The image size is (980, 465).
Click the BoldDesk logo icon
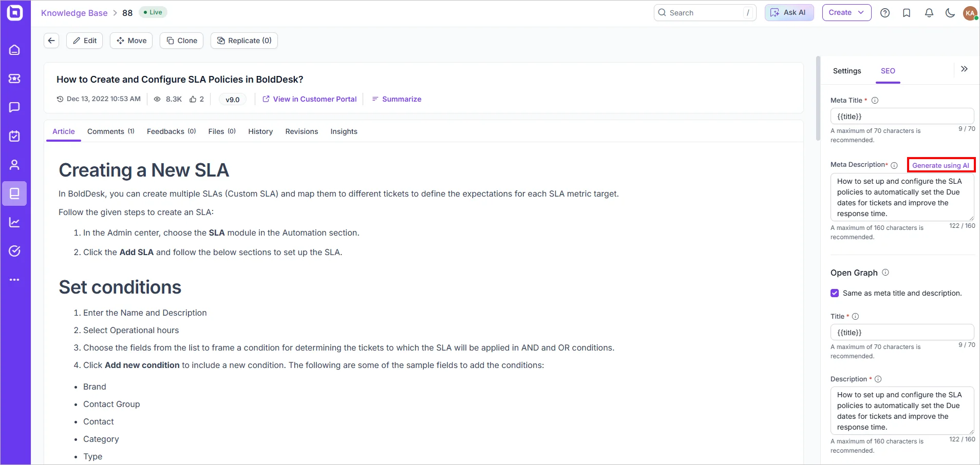pos(15,12)
